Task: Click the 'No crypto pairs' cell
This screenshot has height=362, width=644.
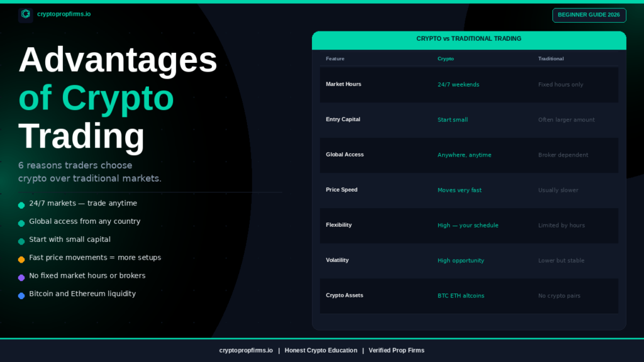Action: 559,296
